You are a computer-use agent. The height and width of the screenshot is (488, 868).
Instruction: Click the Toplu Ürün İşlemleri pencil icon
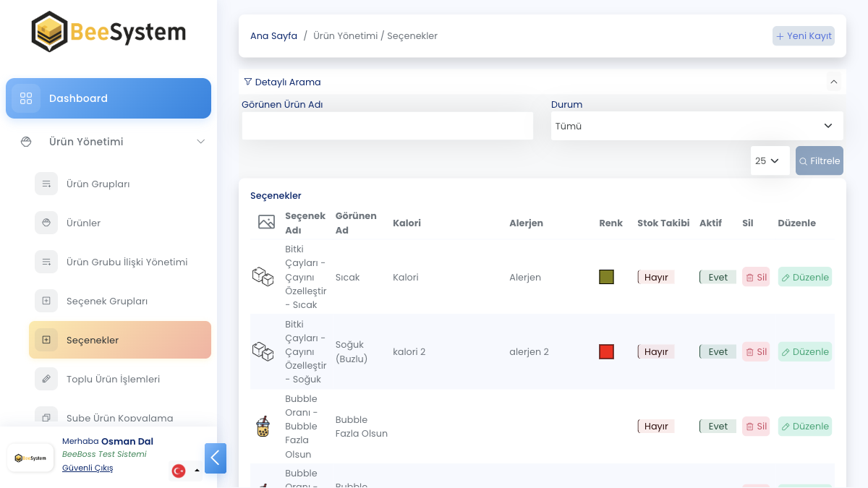tap(46, 379)
